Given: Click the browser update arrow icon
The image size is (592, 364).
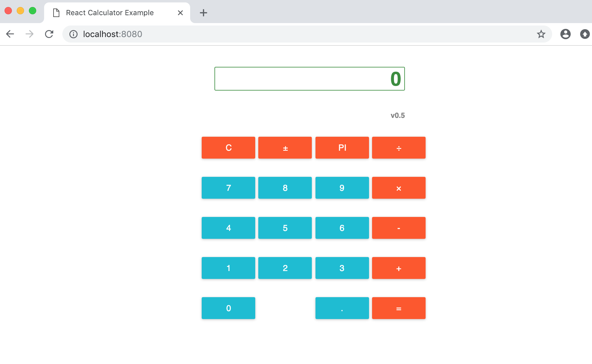Looking at the screenshot, I should [x=585, y=34].
